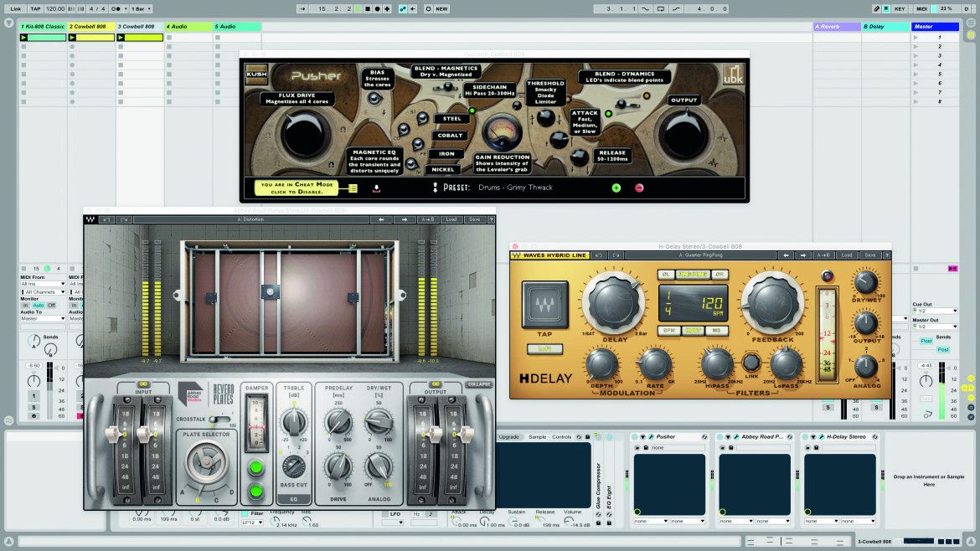Open the All Channels dropdown

pos(43,291)
